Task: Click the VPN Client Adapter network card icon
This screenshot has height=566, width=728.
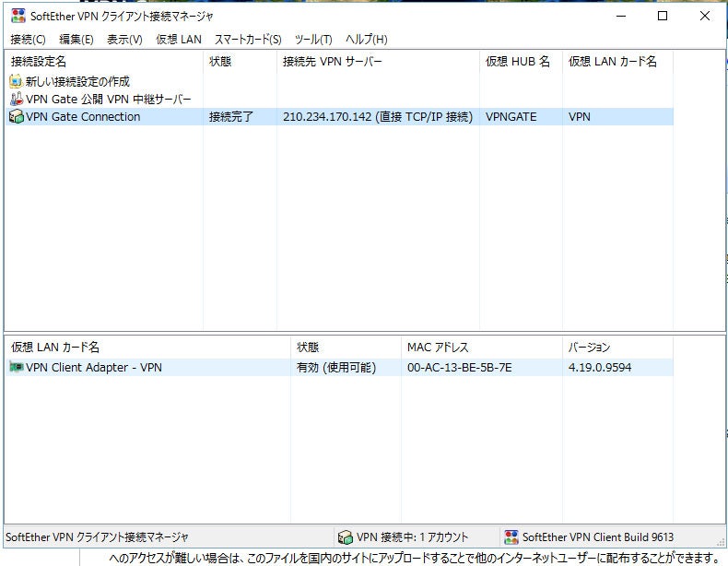Action: click(x=17, y=367)
